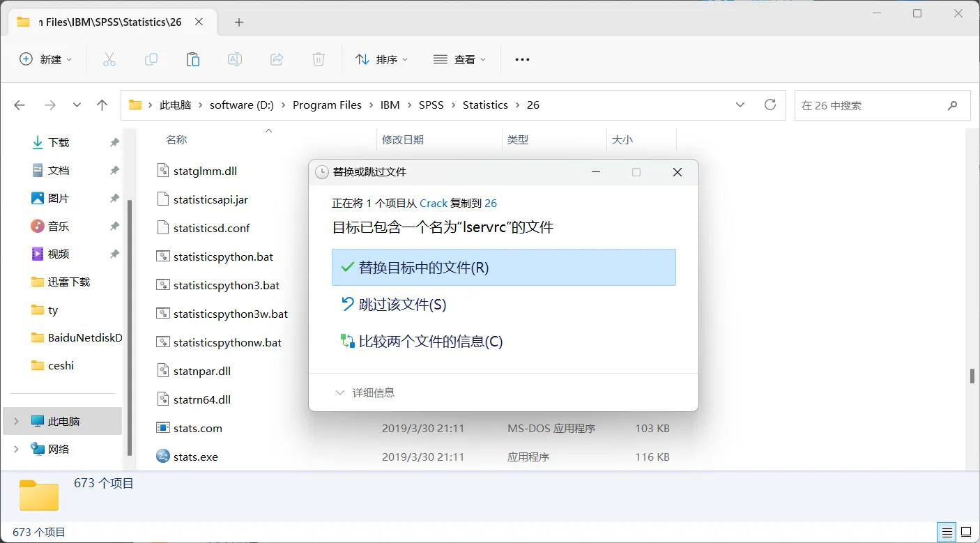Select the Cut icon in the toolbar
This screenshot has height=543, width=980.
[109, 59]
